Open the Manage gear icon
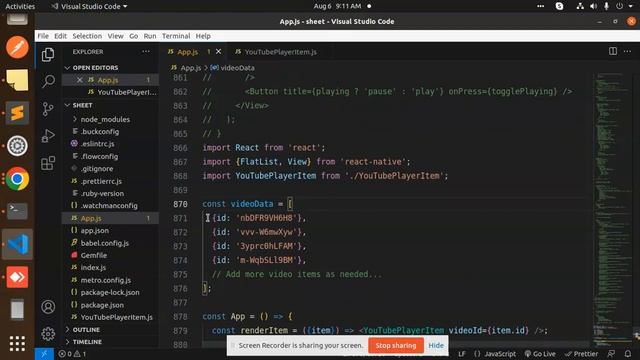This screenshot has width=640, height=360. (48, 334)
